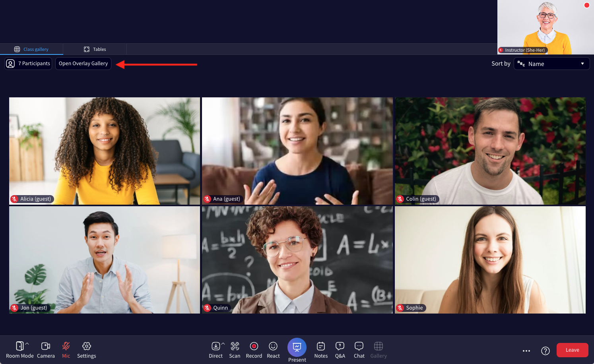Leave the meeting
Image resolution: width=594 pixels, height=364 pixels.
572,350
